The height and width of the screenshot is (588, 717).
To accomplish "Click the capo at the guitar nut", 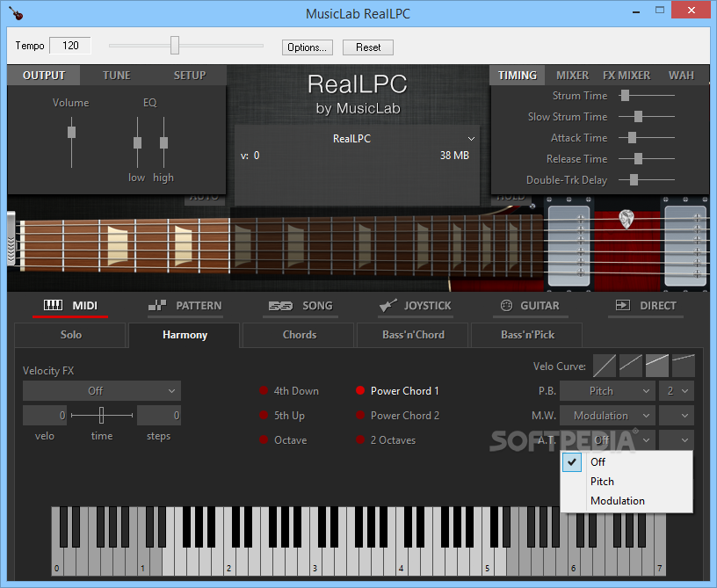I will 11,238.
